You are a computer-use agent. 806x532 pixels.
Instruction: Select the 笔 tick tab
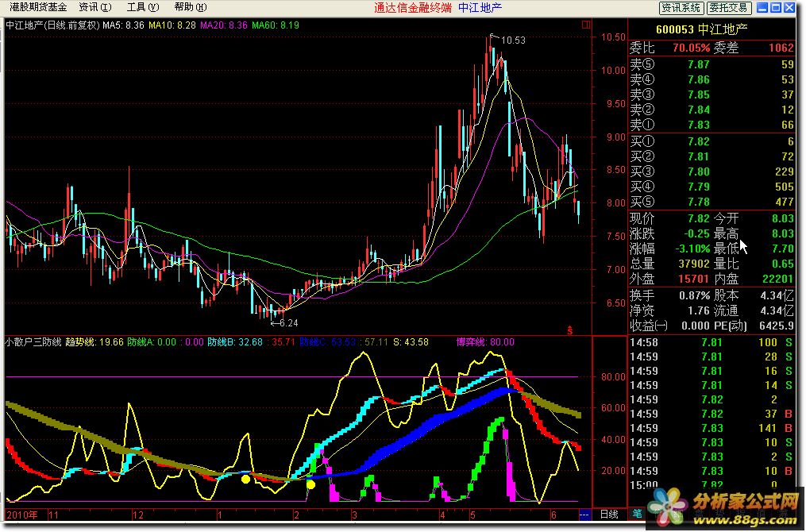click(x=637, y=514)
